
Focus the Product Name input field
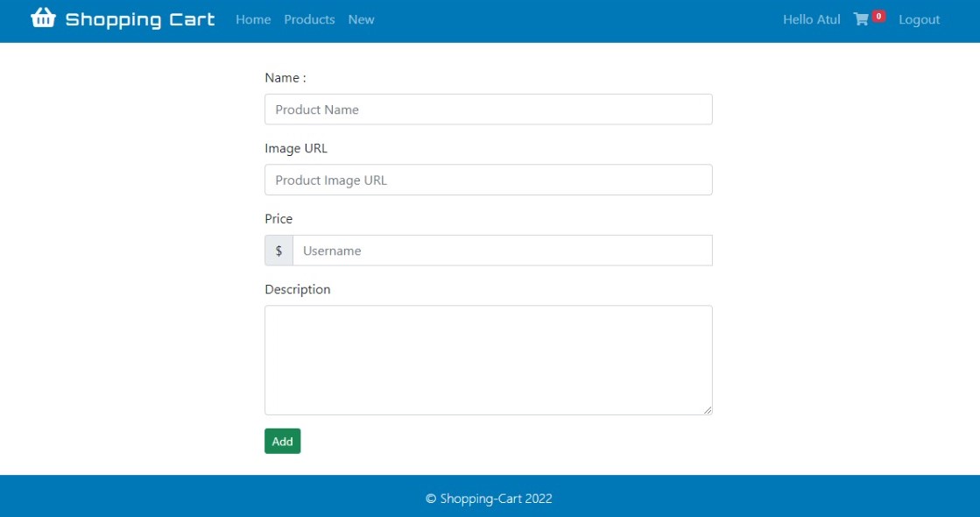pos(488,110)
